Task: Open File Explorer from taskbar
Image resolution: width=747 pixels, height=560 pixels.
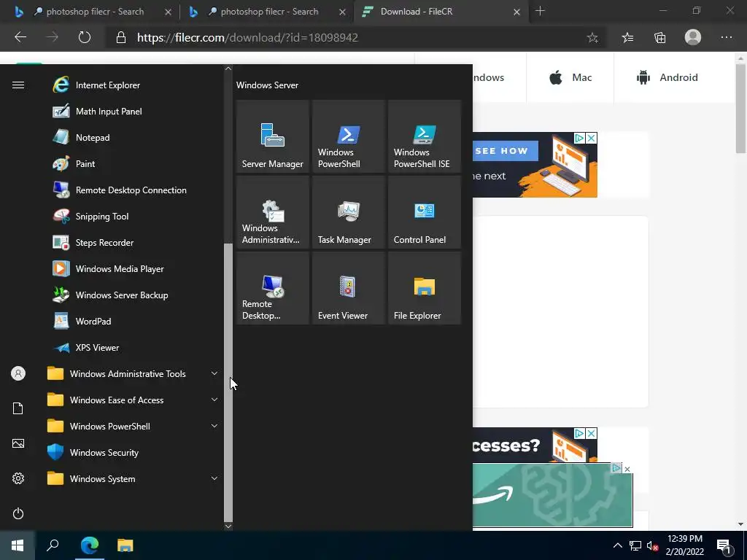Action: click(x=125, y=545)
